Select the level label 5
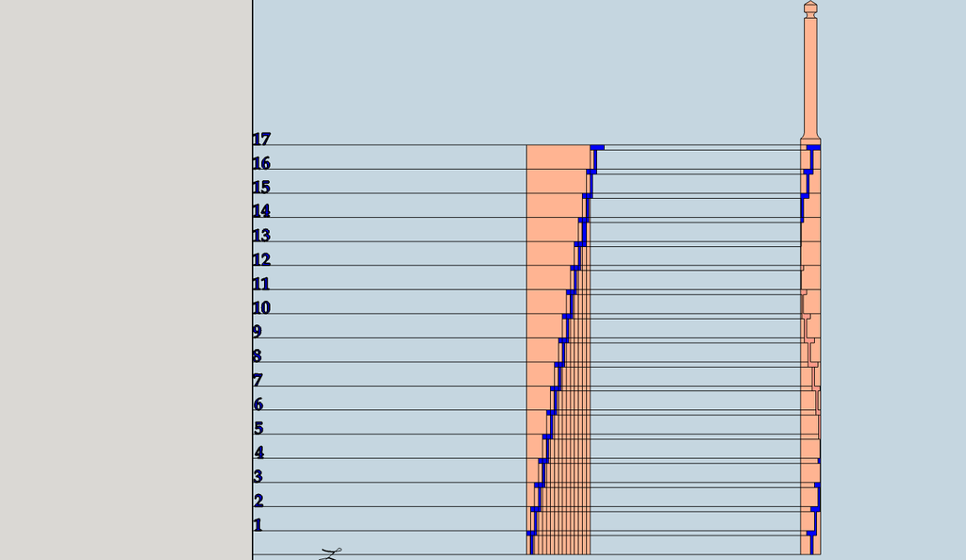The height and width of the screenshot is (560, 966). [x=258, y=428]
